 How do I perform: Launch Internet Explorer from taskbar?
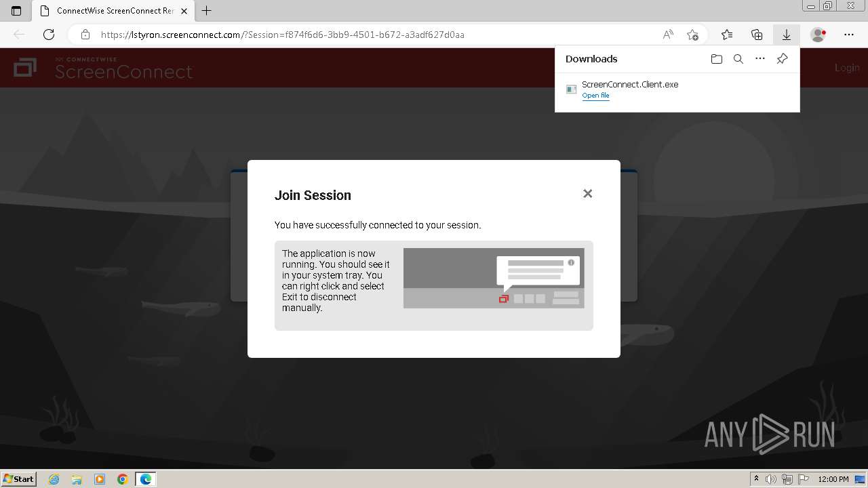tap(54, 479)
